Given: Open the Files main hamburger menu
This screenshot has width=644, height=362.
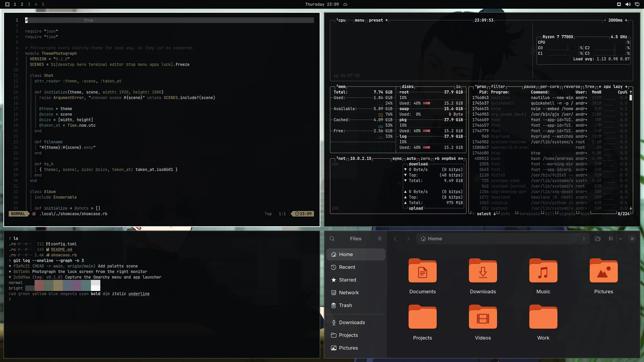Looking at the screenshot, I should click(380, 239).
